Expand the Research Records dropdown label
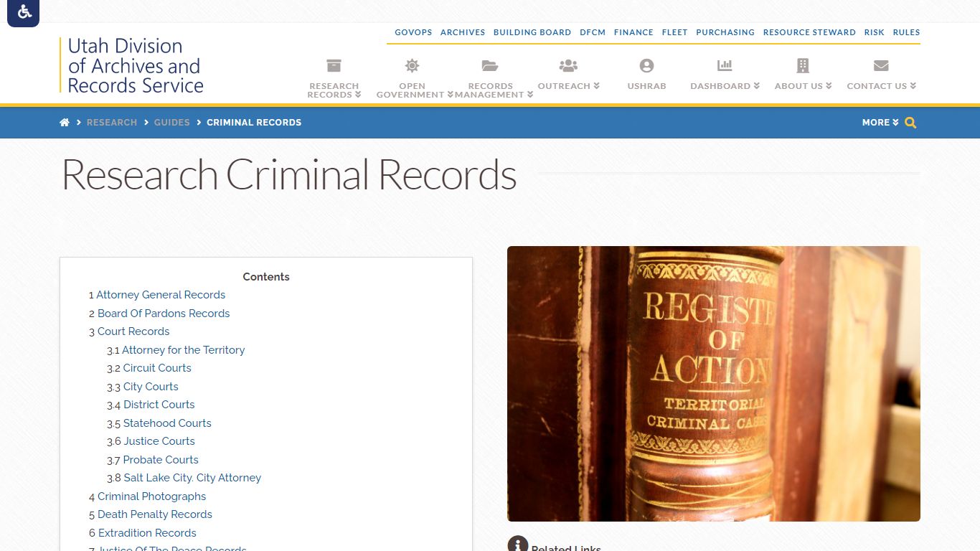The height and width of the screenshot is (551, 980). [x=334, y=90]
